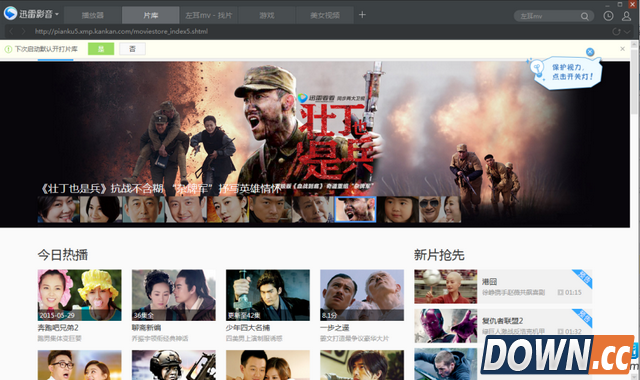Click the 复仇者联盟2 title text
This screenshot has height=380, width=640.
[502, 321]
